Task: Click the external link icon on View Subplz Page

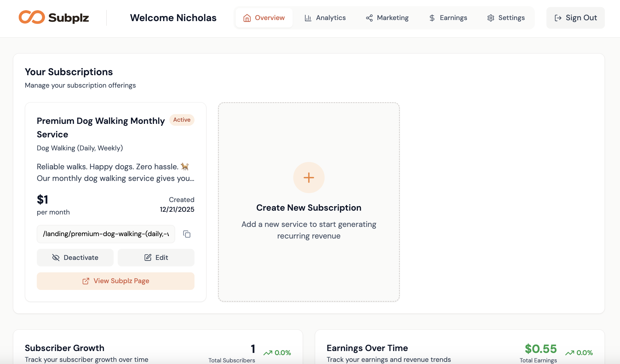Action: [86, 281]
